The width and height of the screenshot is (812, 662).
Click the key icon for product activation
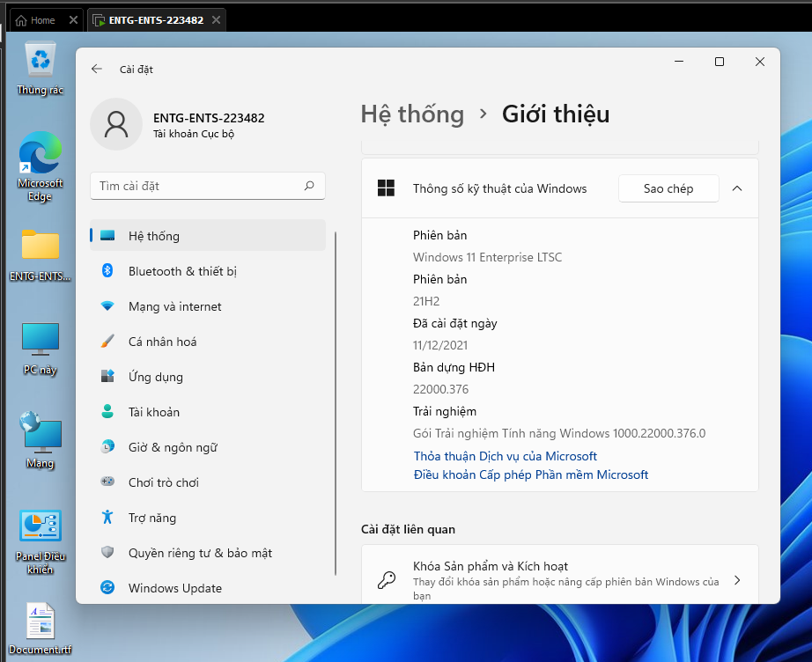coord(387,580)
